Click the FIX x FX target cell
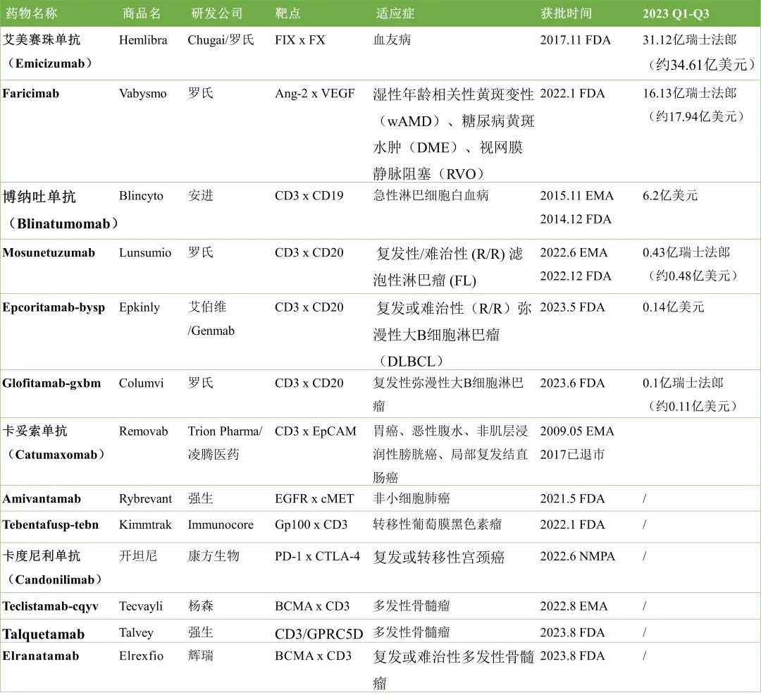The width and height of the screenshot is (761, 700). tap(300, 39)
